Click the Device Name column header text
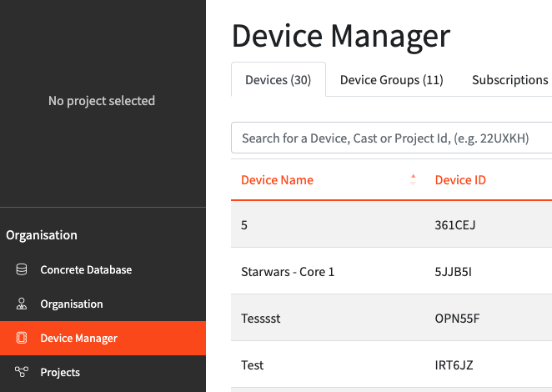 tap(277, 180)
